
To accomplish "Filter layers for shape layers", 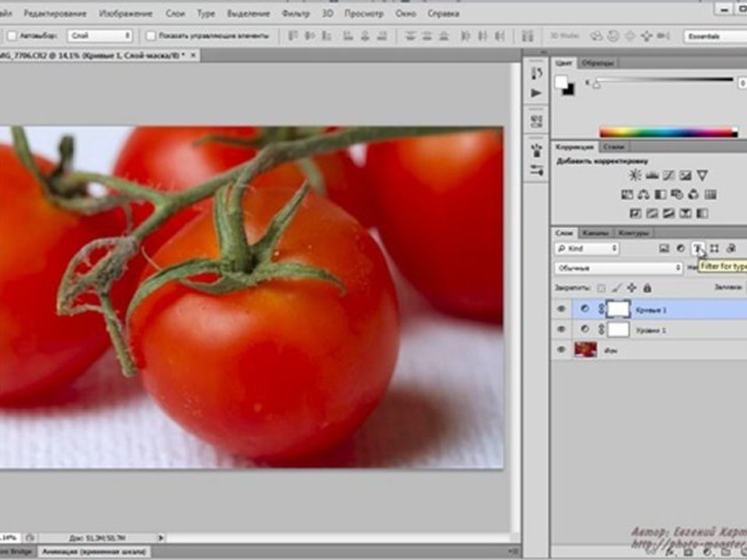I will click(714, 248).
